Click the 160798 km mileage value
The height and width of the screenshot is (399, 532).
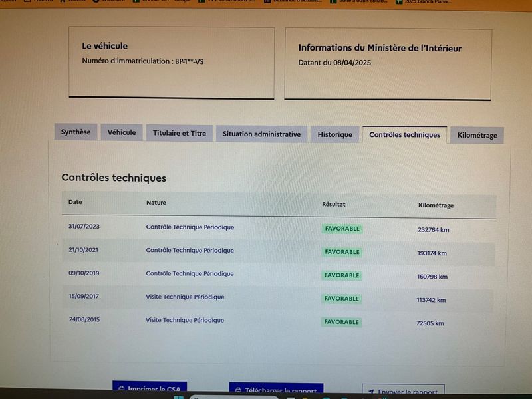pos(432,277)
